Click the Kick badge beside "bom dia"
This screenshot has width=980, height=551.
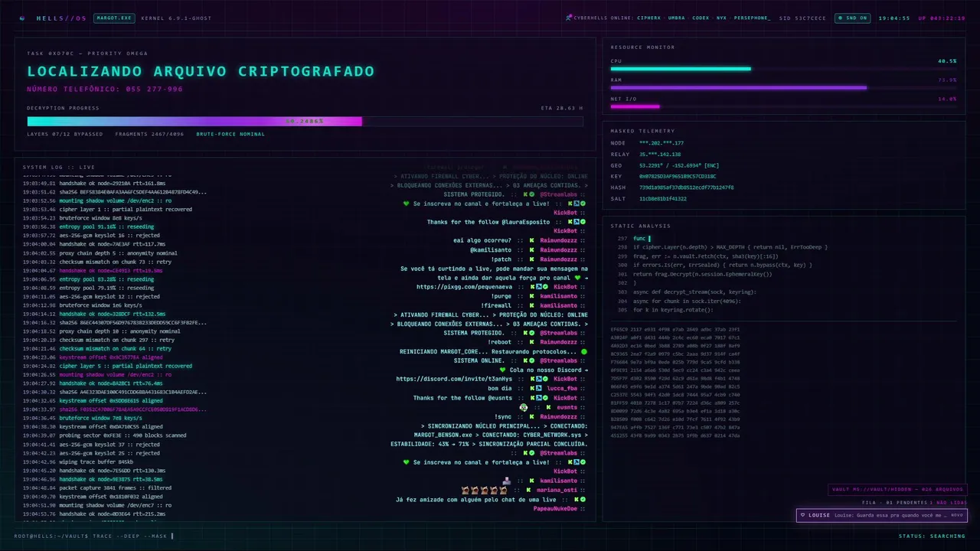point(532,388)
